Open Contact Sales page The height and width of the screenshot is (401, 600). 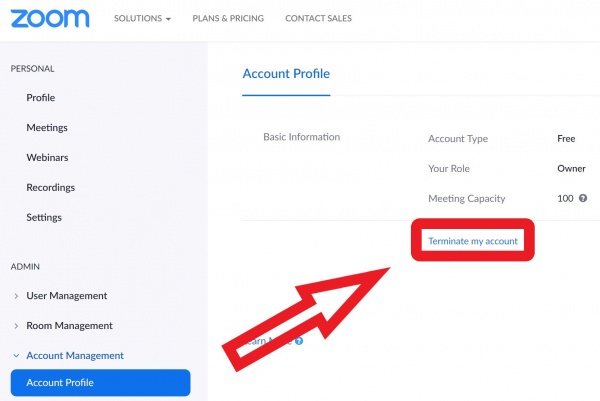point(318,18)
